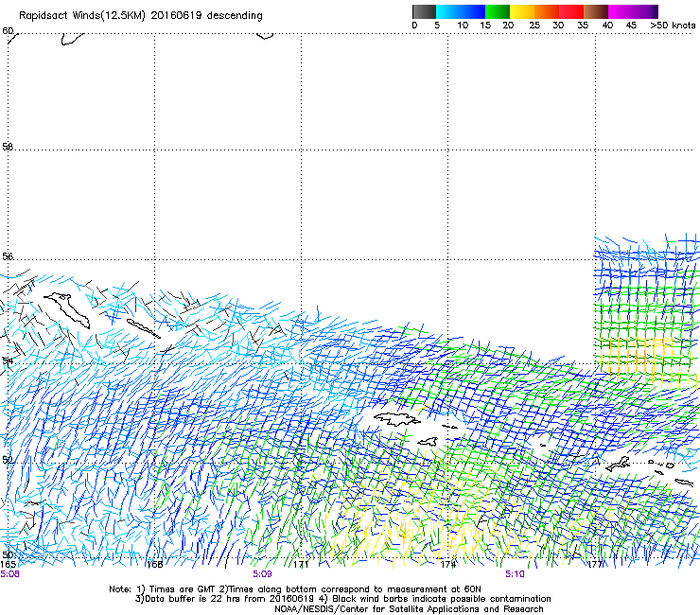This screenshot has width=700, height=615.
Task: Click the title text 'Rapidscat Winds(12.5KM)'
Action: (82, 16)
